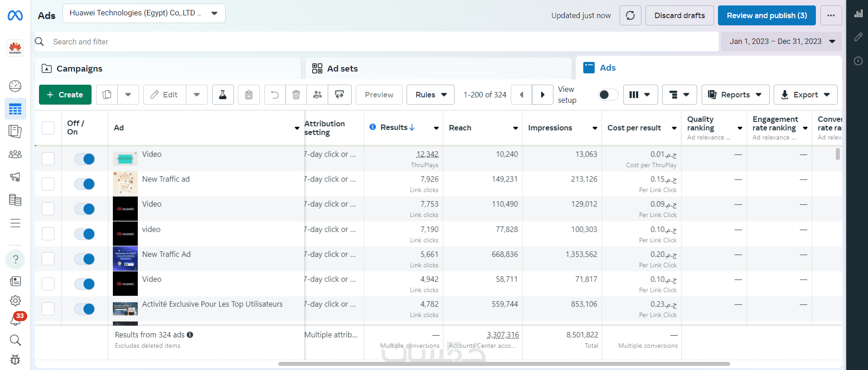Switch to the Campaigns tab
The image size is (868, 370).
(168, 68)
